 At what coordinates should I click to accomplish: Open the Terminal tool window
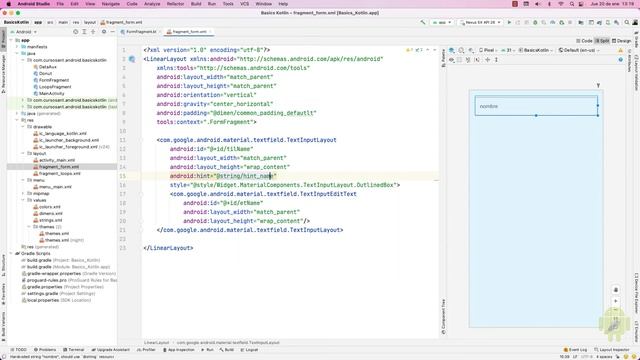click(x=73, y=350)
